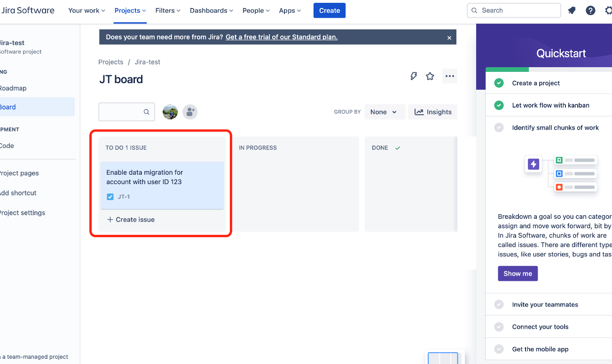The image size is (612, 364).
Task: Click the JT-1 issue key
Action: click(124, 197)
